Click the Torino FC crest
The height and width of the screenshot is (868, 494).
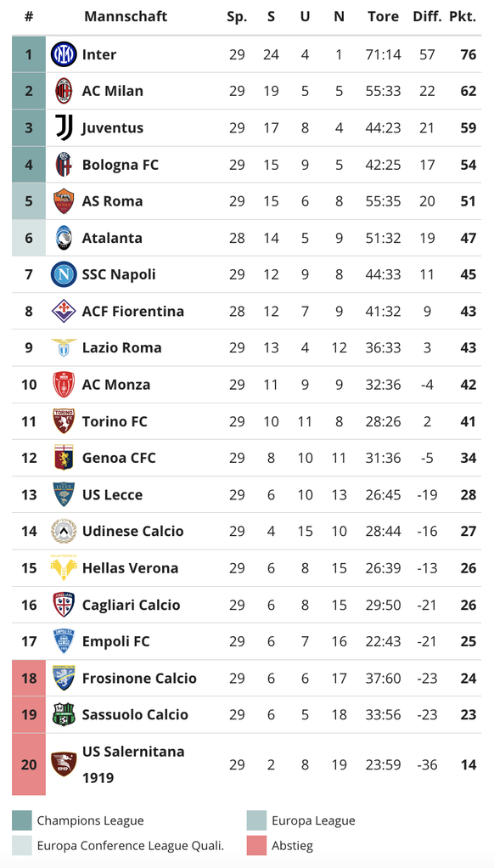click(x=64, y=421)
